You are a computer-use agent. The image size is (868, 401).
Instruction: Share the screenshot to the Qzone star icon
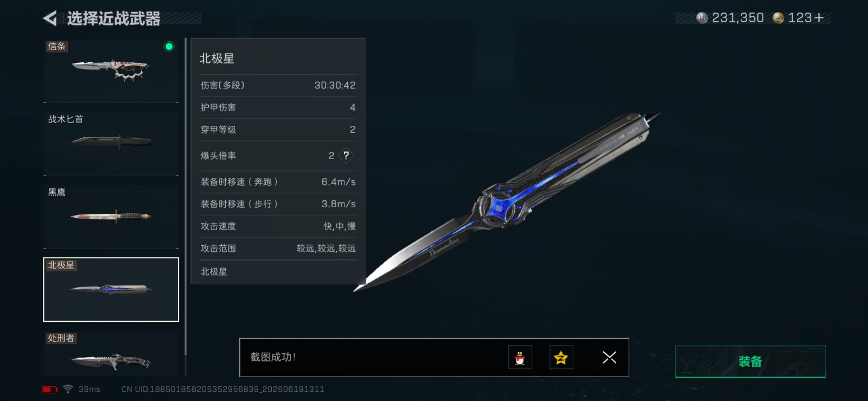point(561,357)
